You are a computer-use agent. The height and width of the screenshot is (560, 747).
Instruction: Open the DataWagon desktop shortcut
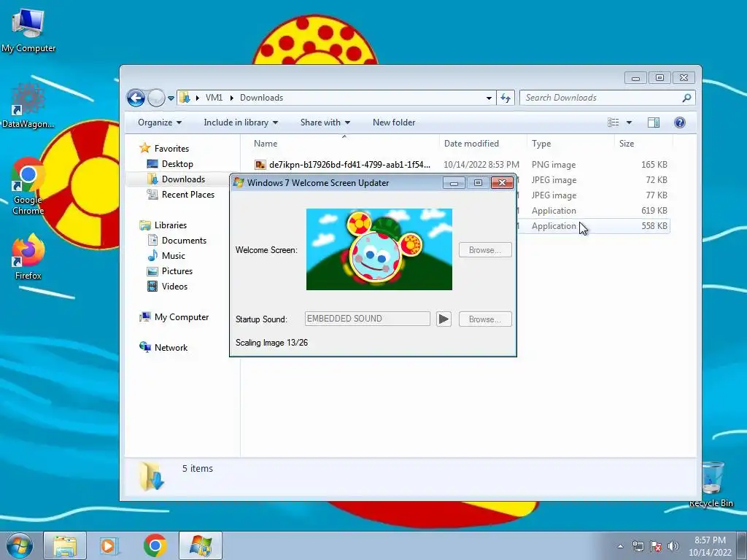pyautogui.click(x=28, y=105)
